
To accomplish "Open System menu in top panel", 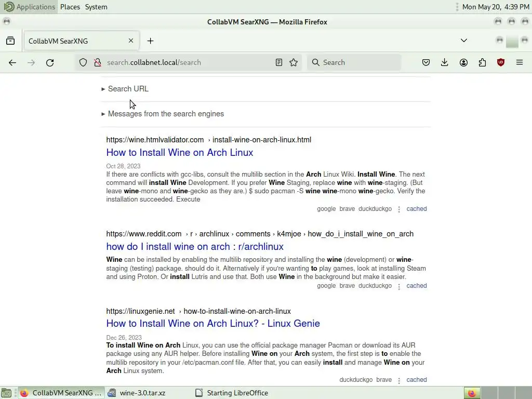I will pos(96,7).
